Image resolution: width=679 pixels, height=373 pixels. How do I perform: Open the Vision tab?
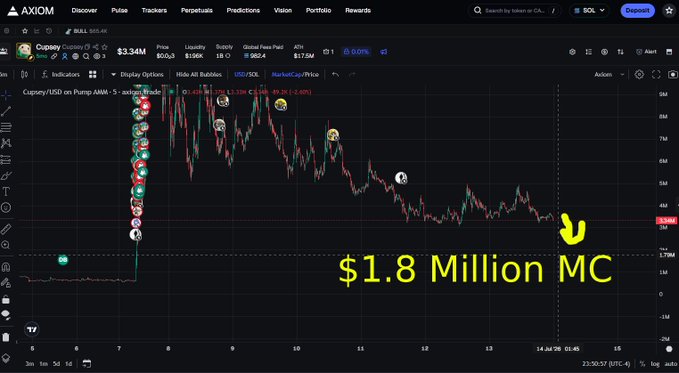coord(283,10)
